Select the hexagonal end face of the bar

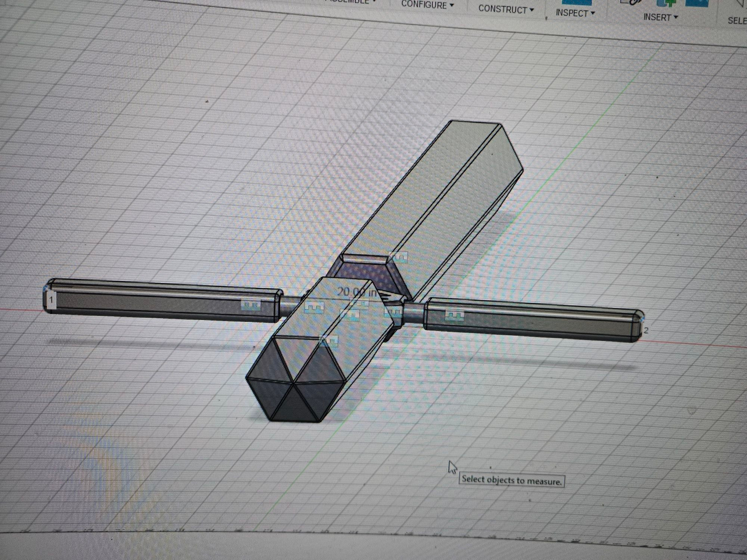[295, 379]
